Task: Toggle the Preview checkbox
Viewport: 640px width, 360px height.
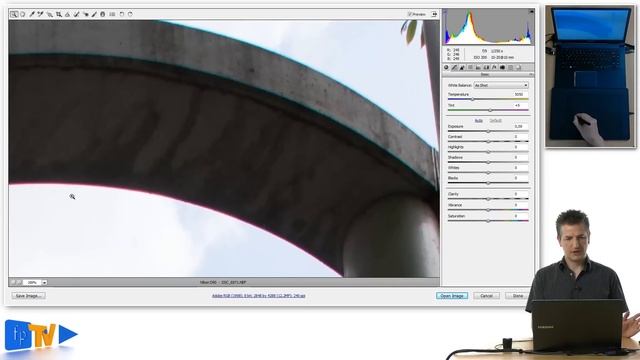Action: click(410, 14)
